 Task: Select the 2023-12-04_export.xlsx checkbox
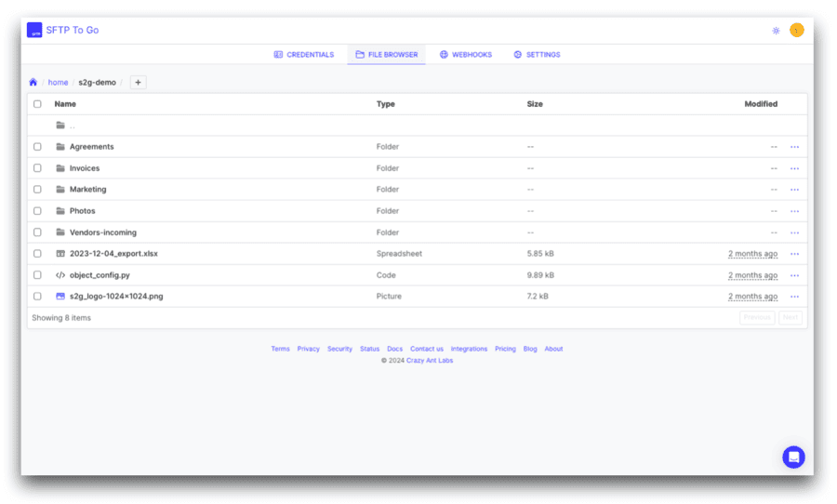click(x=37, y=254)
